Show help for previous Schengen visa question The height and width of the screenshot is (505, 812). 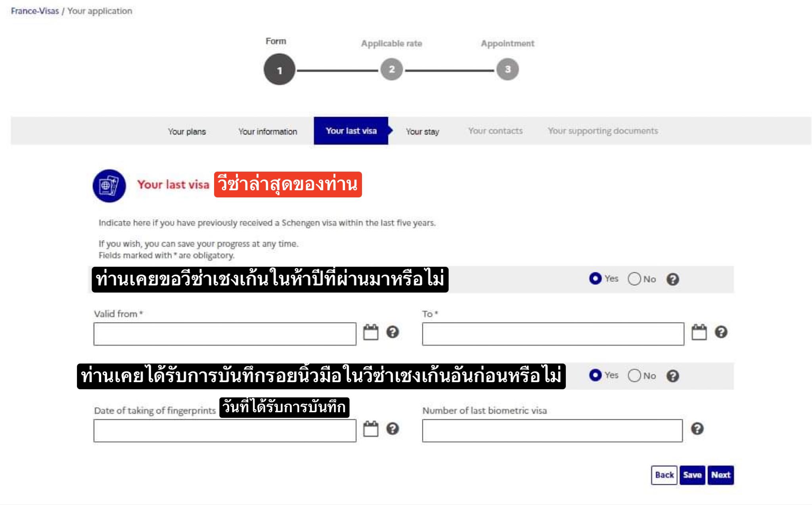[x=673, y=279]
